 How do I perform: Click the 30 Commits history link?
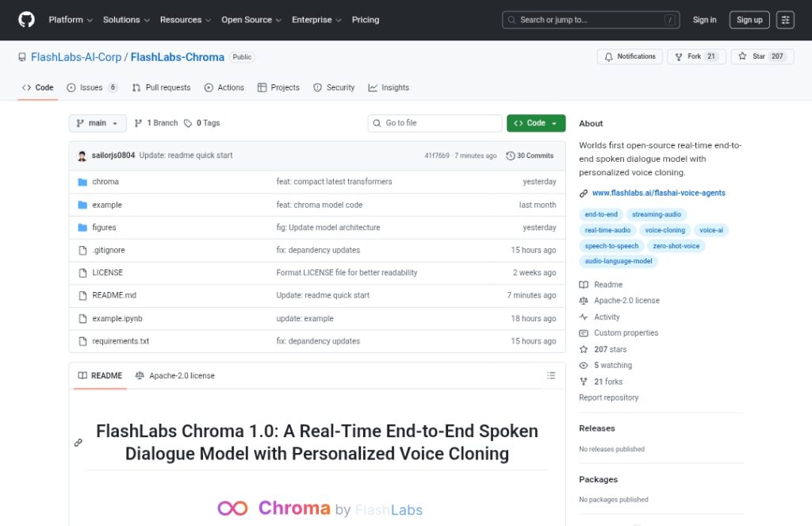[x=530, y=155]
